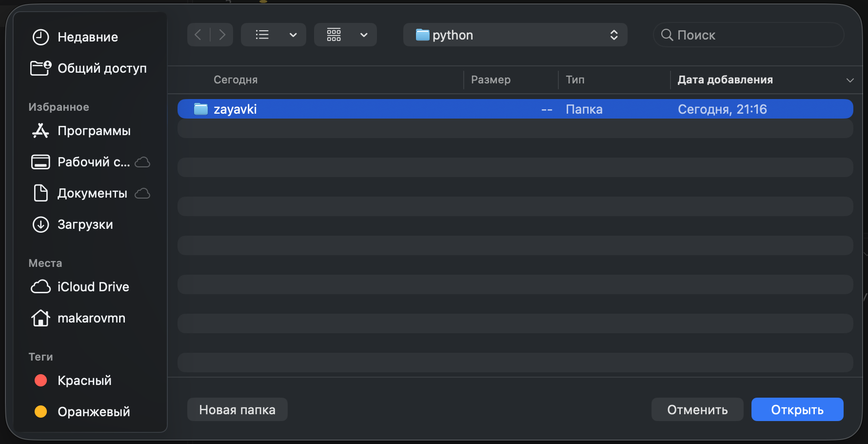The width and height of the screenshot is (868, 444).
Task: Click the iCloud Drive cloud icon
Action: [x=40, y=286]
